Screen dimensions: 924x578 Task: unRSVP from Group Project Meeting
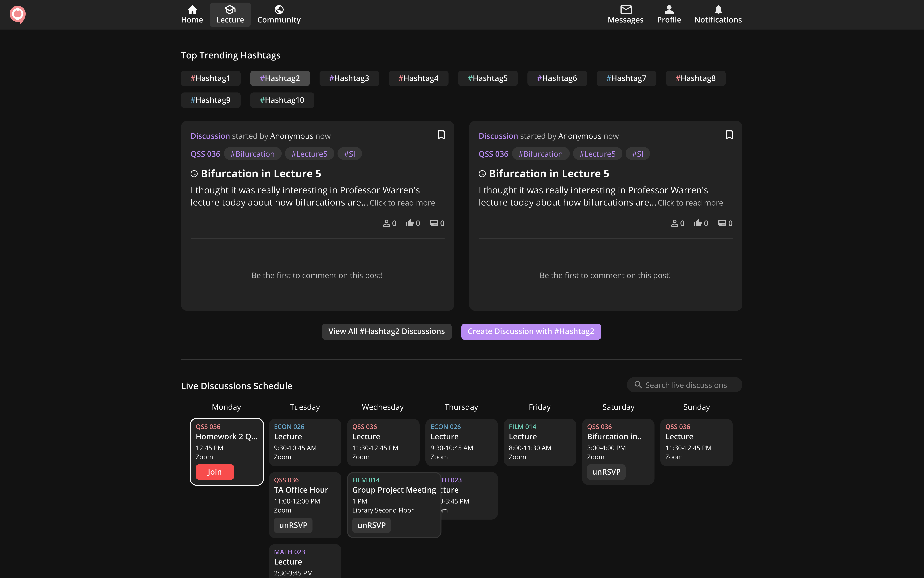(372, 525)
